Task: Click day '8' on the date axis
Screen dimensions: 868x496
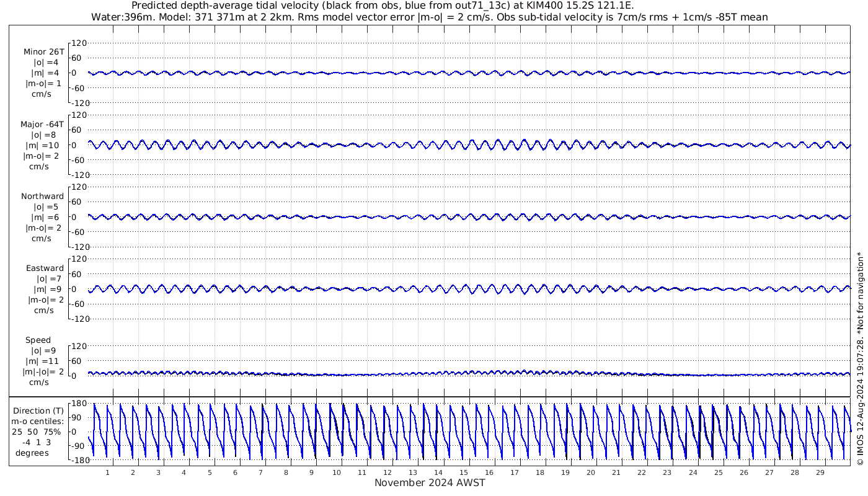Action: [x=286, y=472]
